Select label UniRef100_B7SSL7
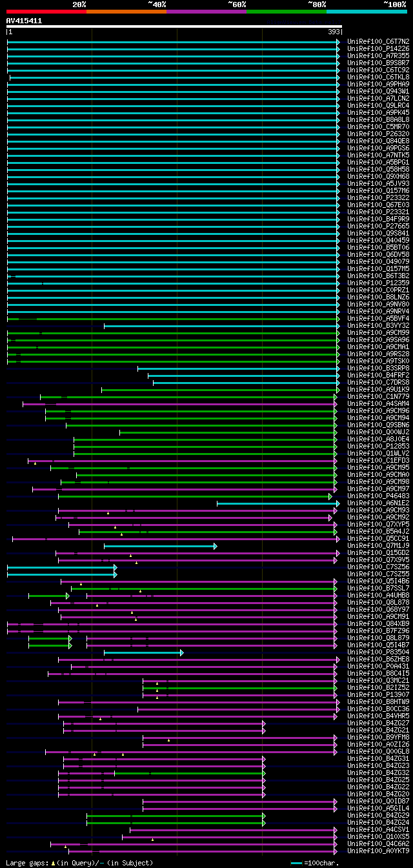This screenshot has height=868, width=413. [x=378, y=588]
